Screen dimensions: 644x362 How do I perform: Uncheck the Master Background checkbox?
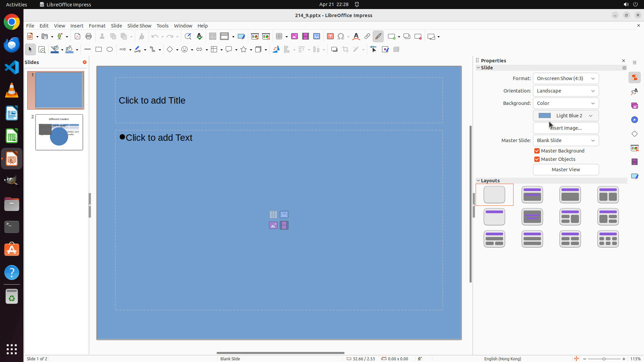click(537, 151)
